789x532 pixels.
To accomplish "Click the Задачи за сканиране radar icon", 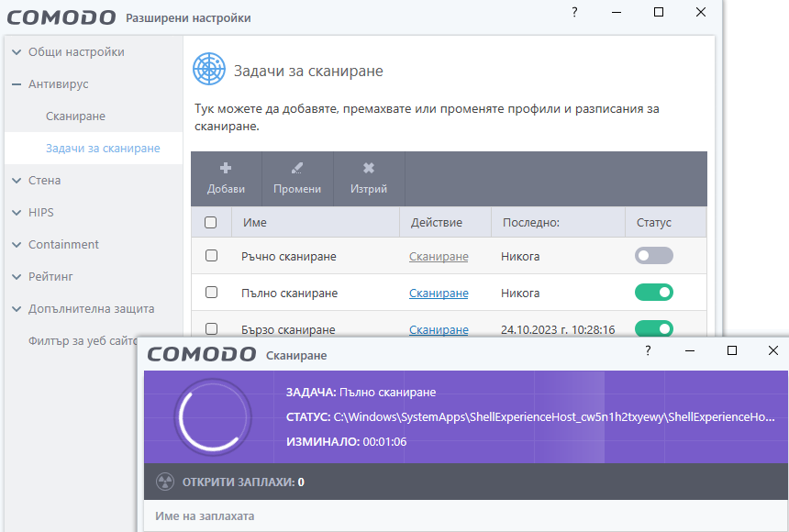I will (209, 69).
